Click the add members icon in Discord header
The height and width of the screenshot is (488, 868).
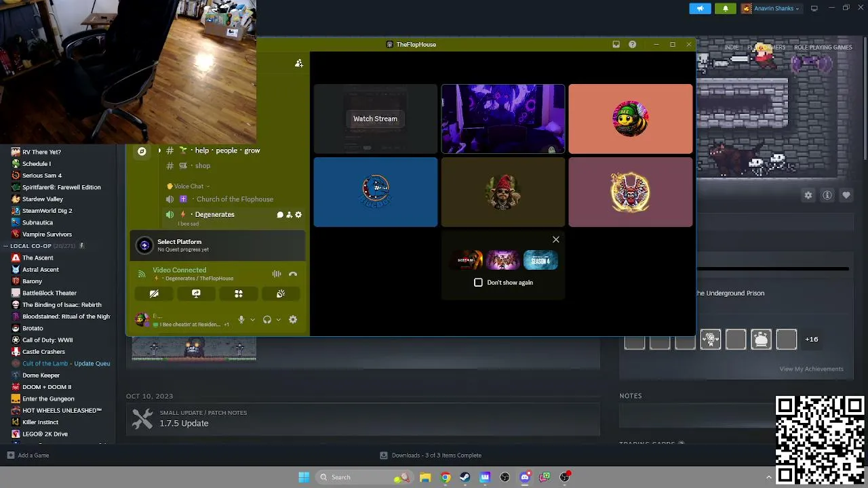point(299,63)
